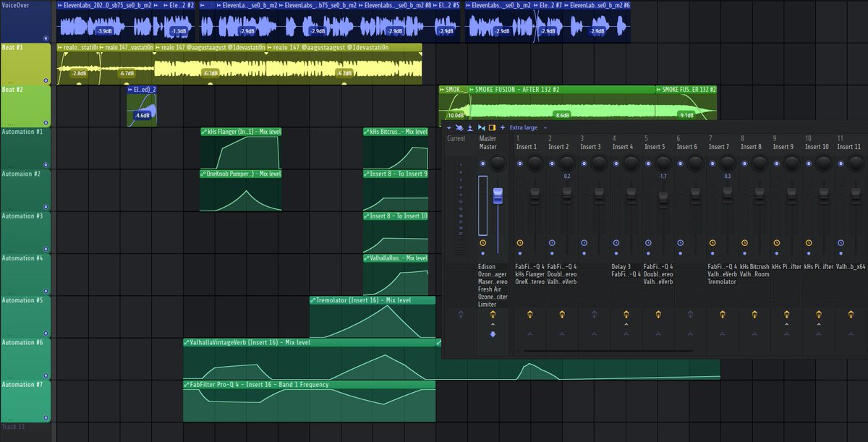Select the Insert 9 mixer channel label
This screenshot has height=442, width=868.
coord(783,147)
